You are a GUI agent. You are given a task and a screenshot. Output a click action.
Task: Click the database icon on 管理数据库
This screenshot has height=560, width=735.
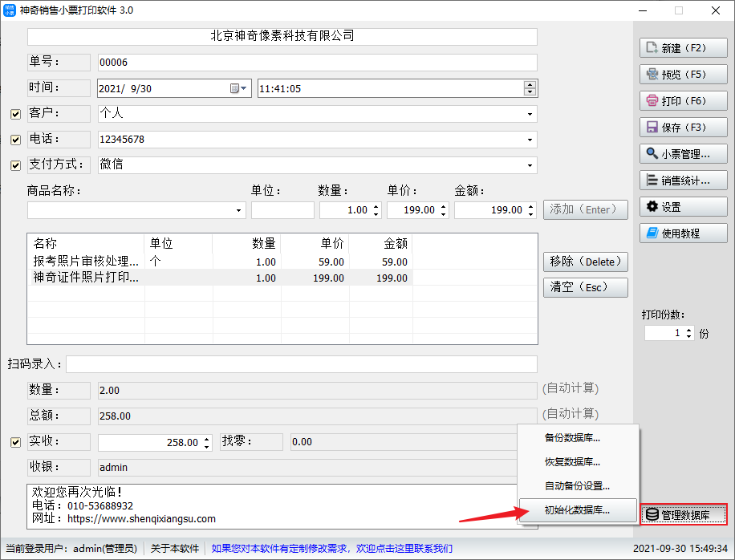[652, 514]
